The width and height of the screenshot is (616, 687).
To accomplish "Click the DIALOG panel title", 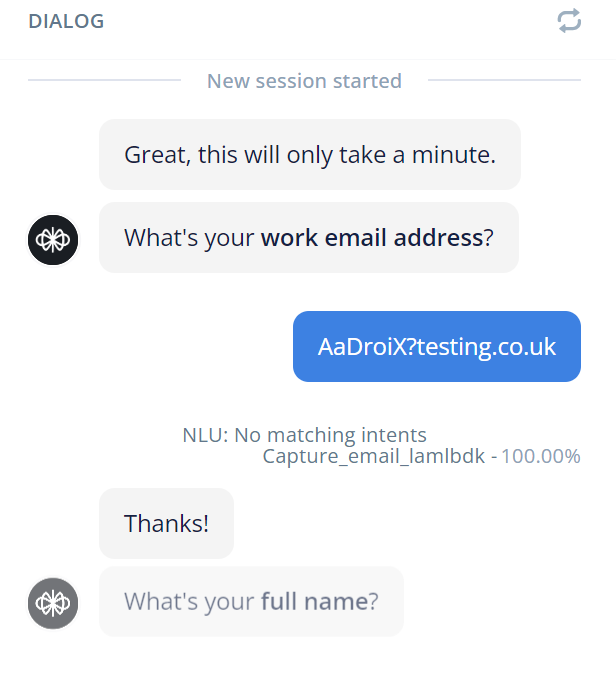I will pyautogui.click(x=66, y=21).
